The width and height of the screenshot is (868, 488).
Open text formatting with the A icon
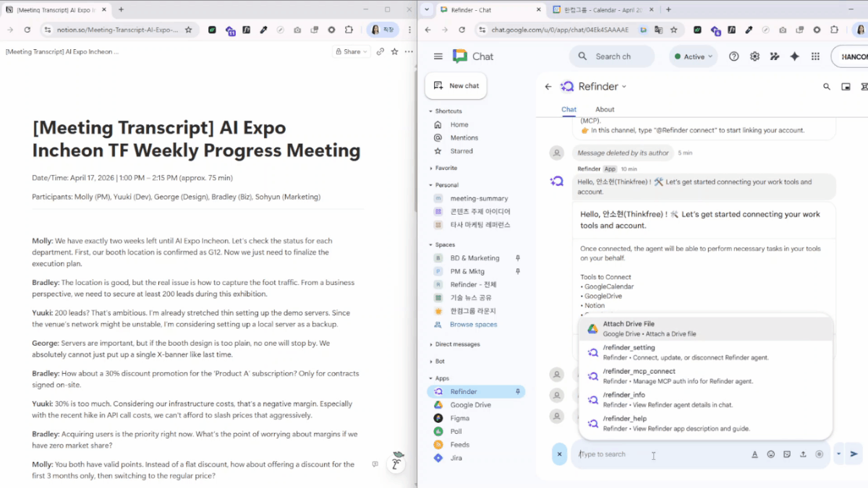(x=754, y=454)
